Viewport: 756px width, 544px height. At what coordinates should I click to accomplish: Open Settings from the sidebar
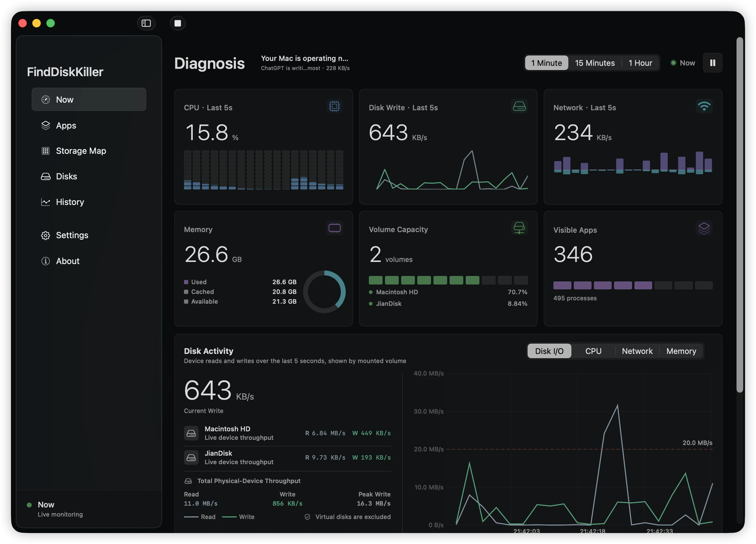click(89, 235)
